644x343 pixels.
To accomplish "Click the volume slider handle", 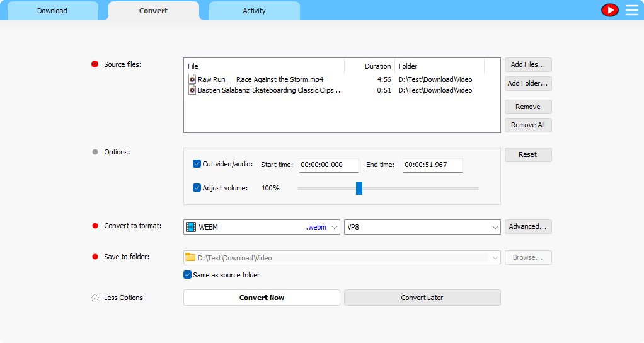I will pos(359,188).
